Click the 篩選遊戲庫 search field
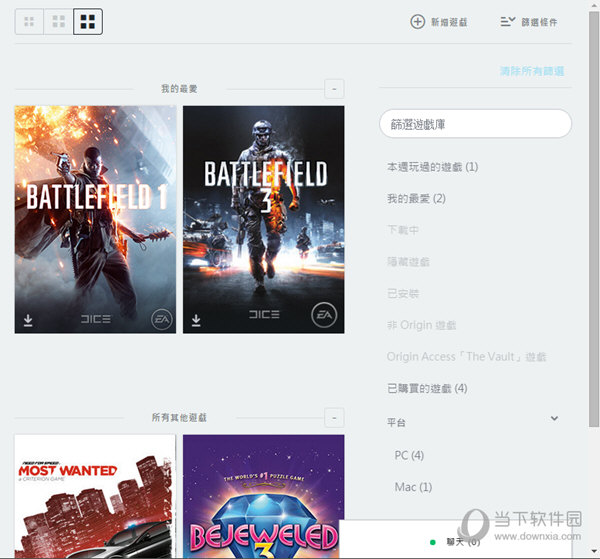 475,123
